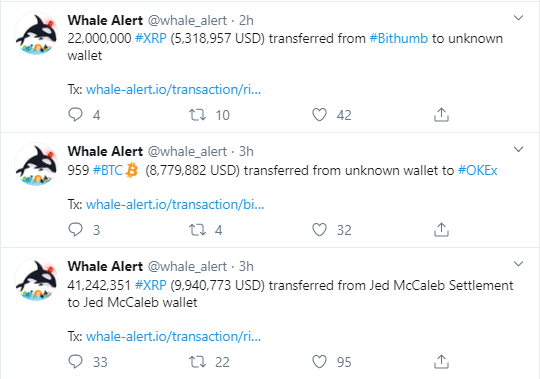Like the 959 BTC OKEx tweet
The width and height of the screenshot is (540, 379).
319,230
